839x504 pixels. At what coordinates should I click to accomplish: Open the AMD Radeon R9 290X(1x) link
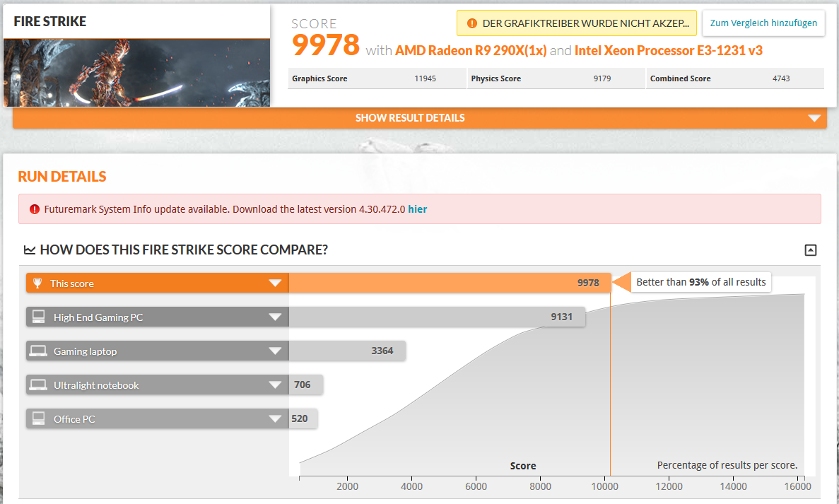[x=471, y=50]
